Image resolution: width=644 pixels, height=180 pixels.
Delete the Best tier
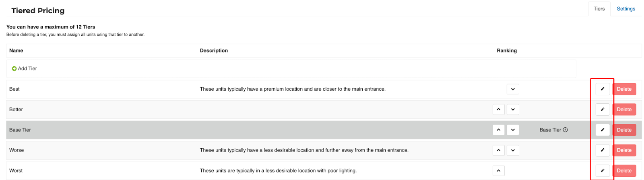point(624,89)
